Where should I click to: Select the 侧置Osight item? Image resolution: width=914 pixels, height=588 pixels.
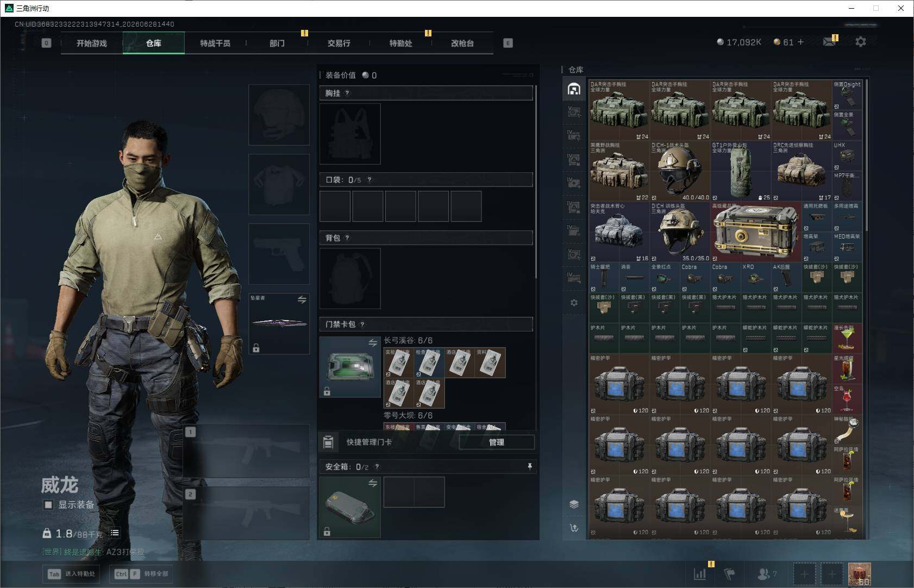click(848, 95)
